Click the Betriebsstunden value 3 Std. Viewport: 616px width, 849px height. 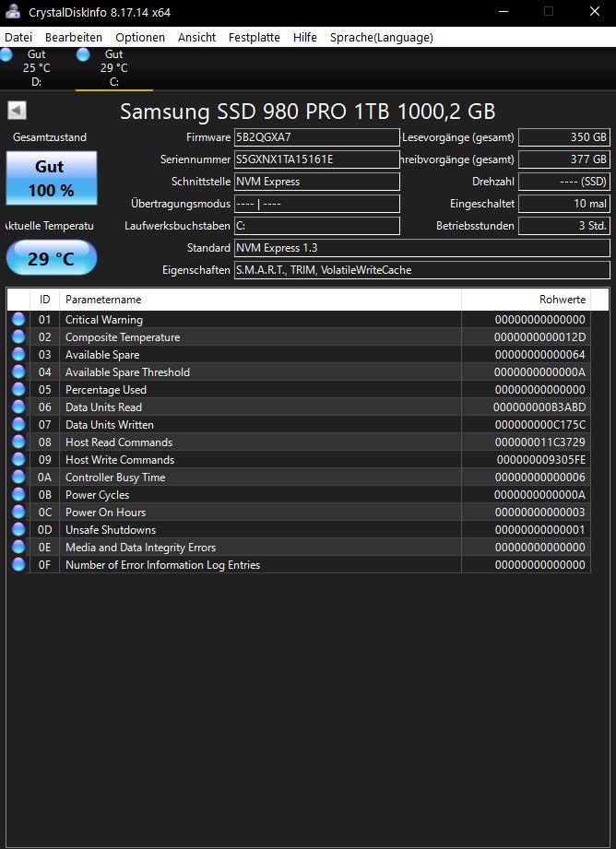[564, 226]
